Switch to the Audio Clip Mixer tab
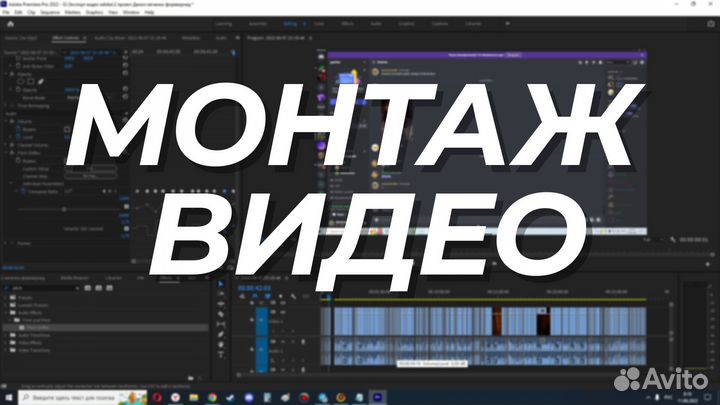This screenshot has height=405, width=720. pos(130,38)
